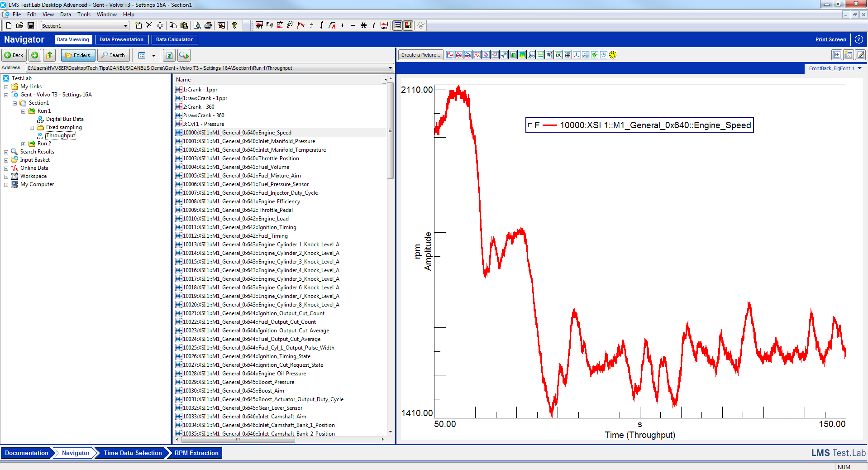Click the Search button
The width and height of the screenshot is (868, 470).
[114, 55]
